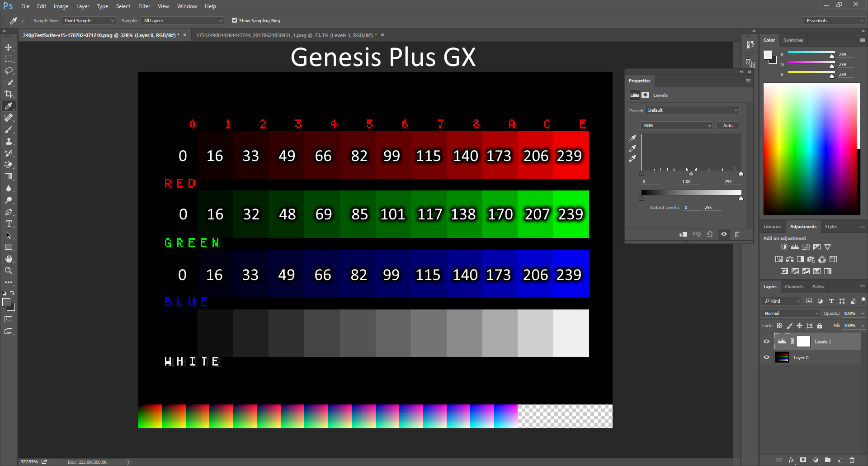Image resolution: width=868 pixels, height=466 pixels.
Task: Click the black point eyedropper in Levels
Action: (632, 138)
